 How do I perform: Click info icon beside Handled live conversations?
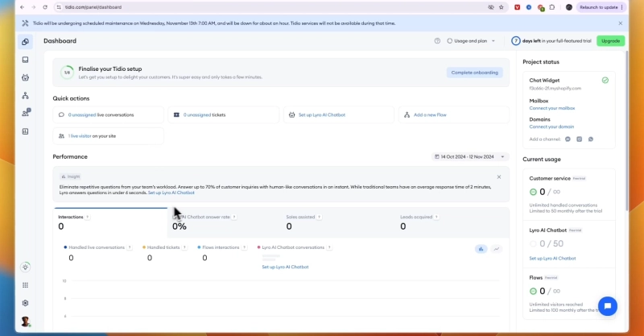130,247
